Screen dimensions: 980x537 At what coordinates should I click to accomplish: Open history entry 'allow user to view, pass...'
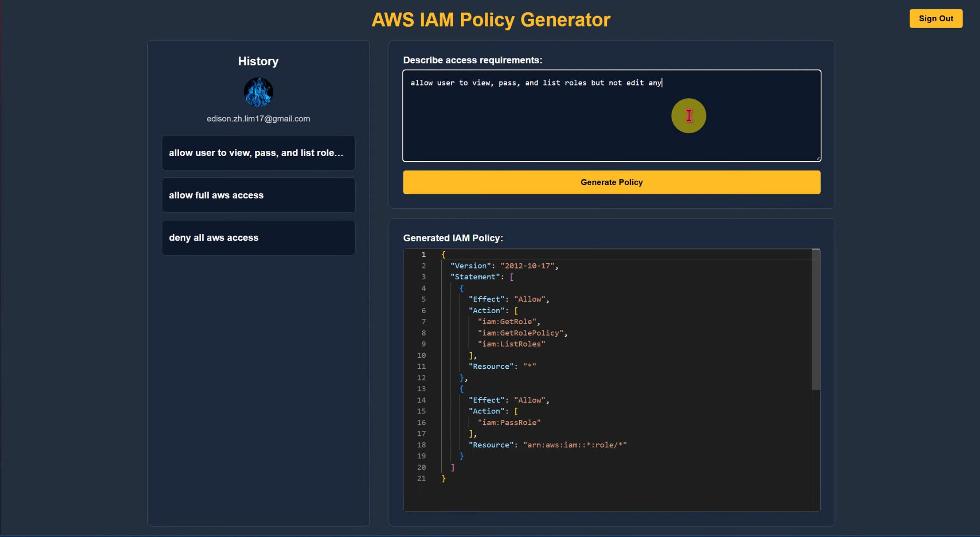258,153
